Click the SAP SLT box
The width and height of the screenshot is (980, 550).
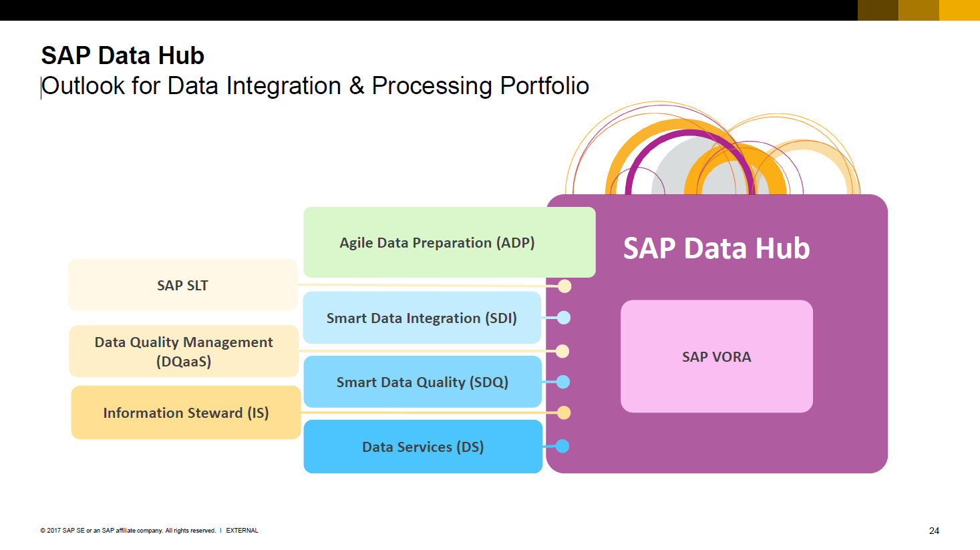point(182,286)
